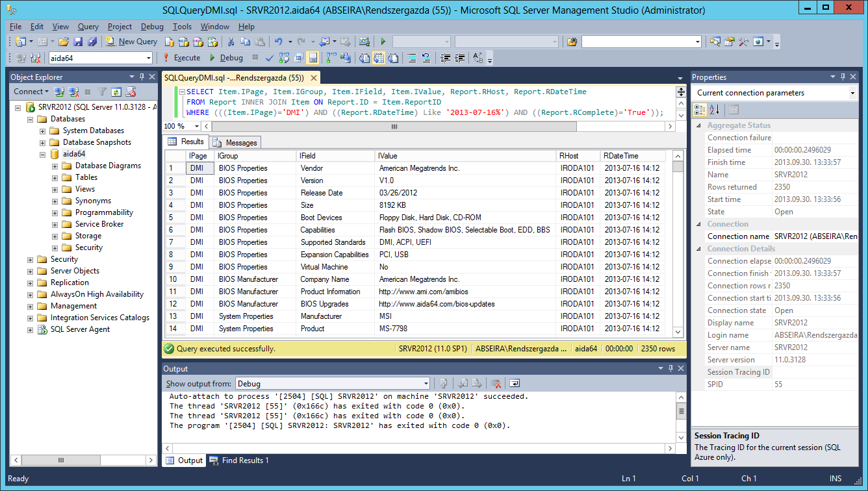Select the Results tab

click(x=186, y=142)
